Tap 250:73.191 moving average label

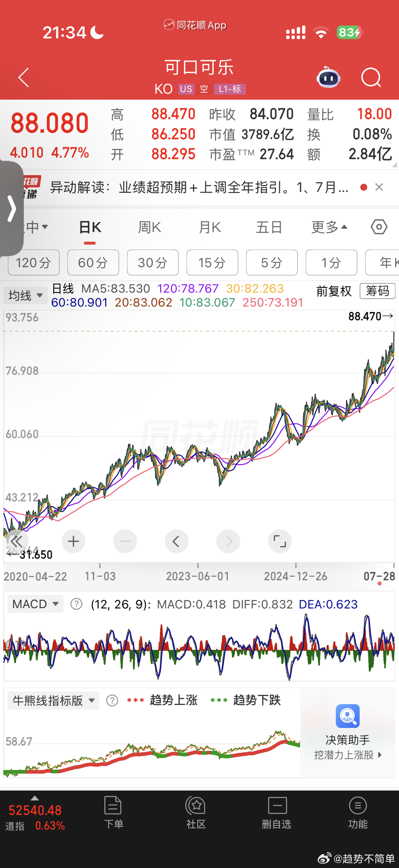point(273,303)
